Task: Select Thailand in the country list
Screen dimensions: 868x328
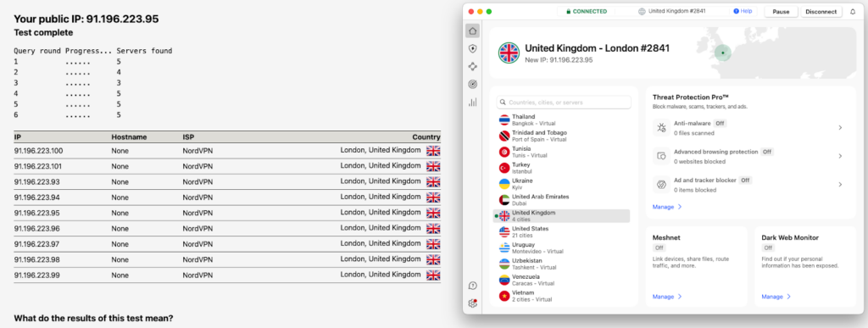Action: click(561, 120)
